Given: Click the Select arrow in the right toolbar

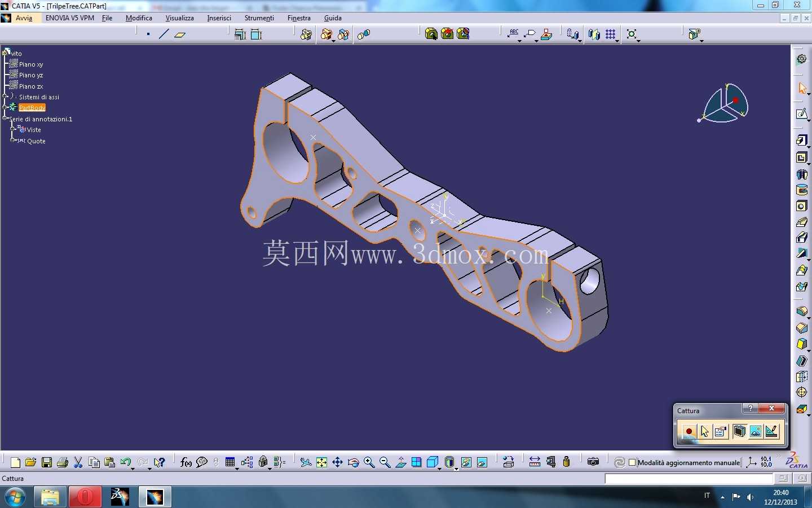Looking at the screenshot, I should coord(802,87).
